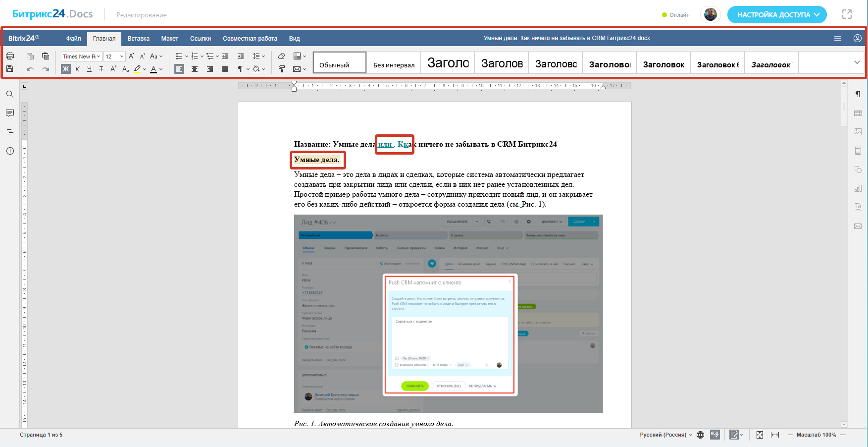Zoom out with the minus button
Image resolution: width=868 pixels, height=447 pixels.
tap(790, 435)
